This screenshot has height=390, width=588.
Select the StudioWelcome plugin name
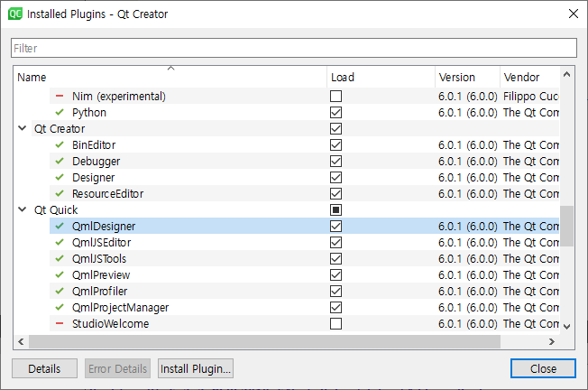111,323
